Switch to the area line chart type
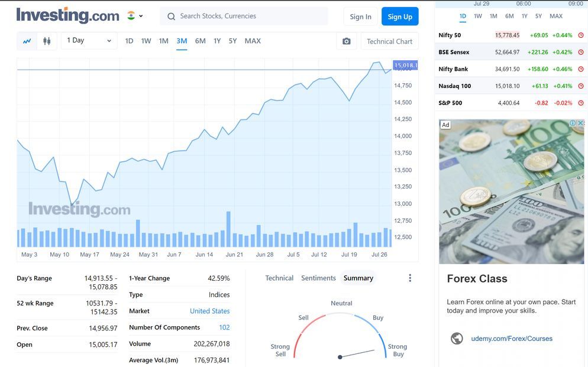This screenshot has height=367, width=588. click(27, 41)
